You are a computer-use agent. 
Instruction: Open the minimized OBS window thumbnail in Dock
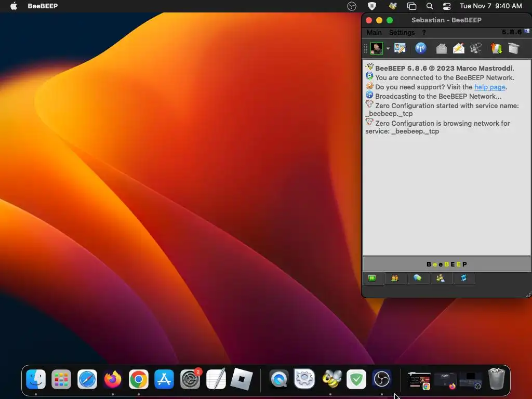(x=471, y=380)
